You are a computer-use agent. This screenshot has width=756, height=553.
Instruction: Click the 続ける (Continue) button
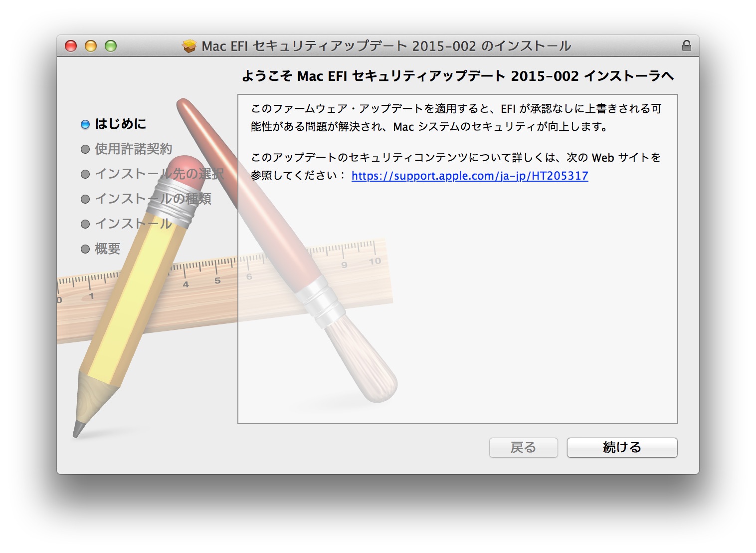(x=622, y=448)
